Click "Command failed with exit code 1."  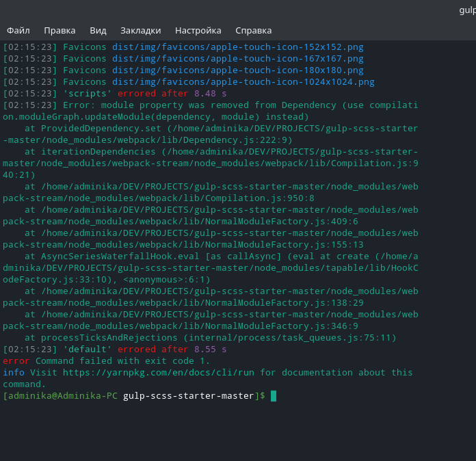122,360
